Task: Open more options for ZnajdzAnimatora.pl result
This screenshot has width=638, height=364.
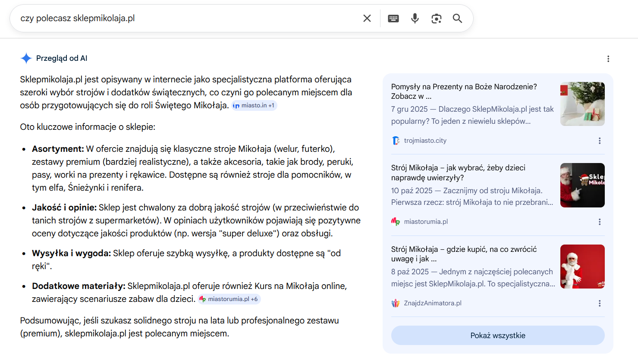Action: (600, 303)
